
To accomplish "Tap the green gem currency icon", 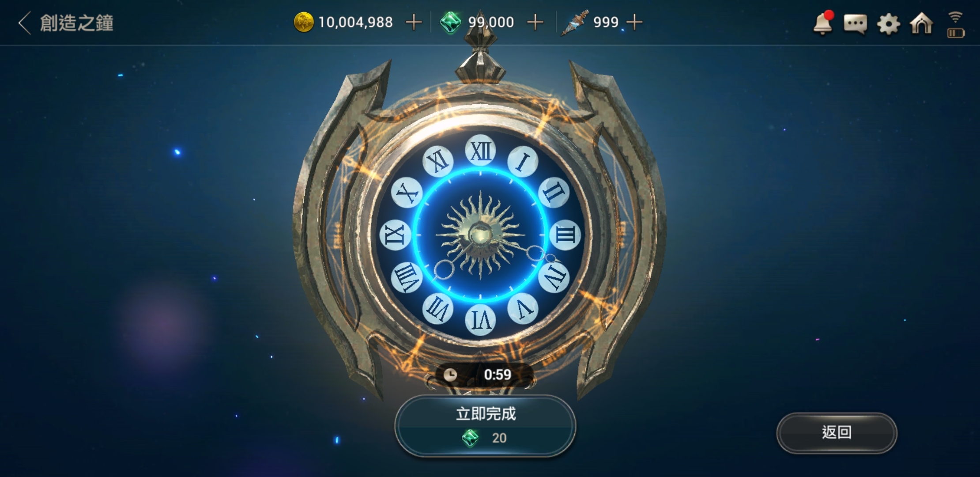I will click(x=450, y=22).
